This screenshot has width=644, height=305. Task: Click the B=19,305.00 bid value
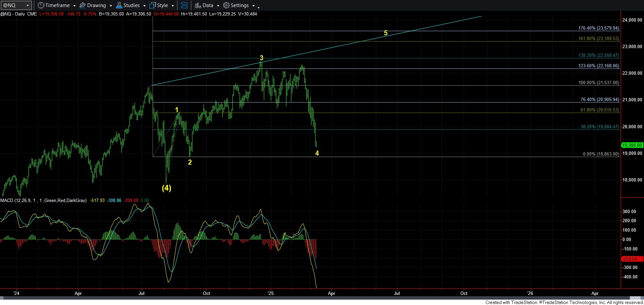(x=111, y=14)
